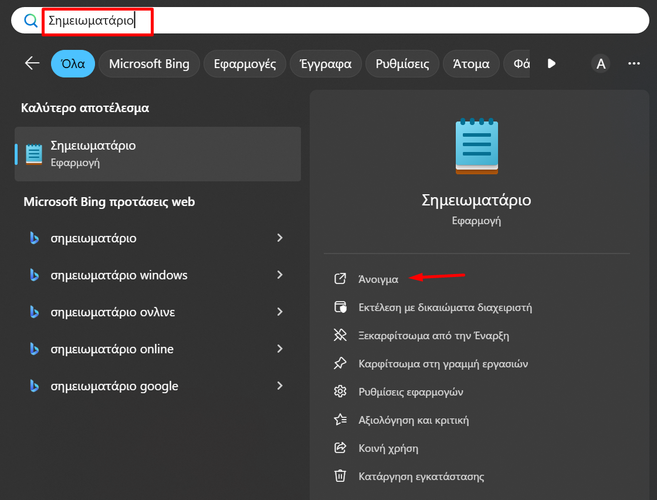Choose Κατάργηση εγκατάστασης option
Image resolution: width=657 pixels, height=500 pixels.
point(421,477)
